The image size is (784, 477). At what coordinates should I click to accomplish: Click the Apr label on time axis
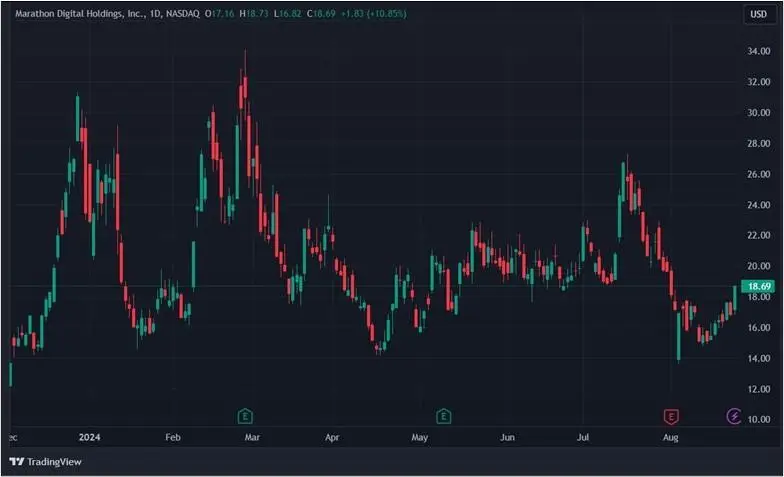tap(330, 437)
